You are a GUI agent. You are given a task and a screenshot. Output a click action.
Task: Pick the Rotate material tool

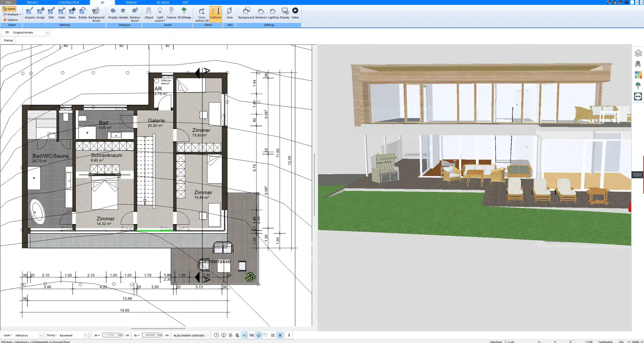pos(83,13)
